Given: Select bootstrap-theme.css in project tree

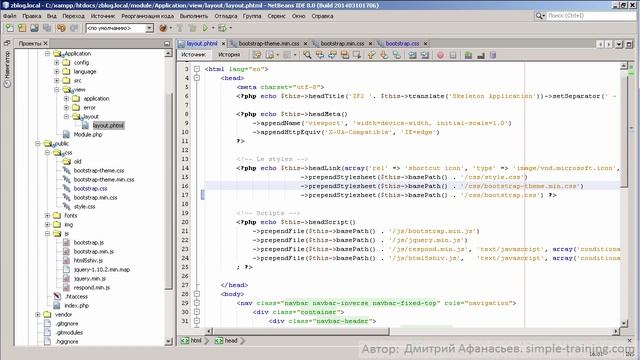Looking at the screenshot, I should (99, 170).
